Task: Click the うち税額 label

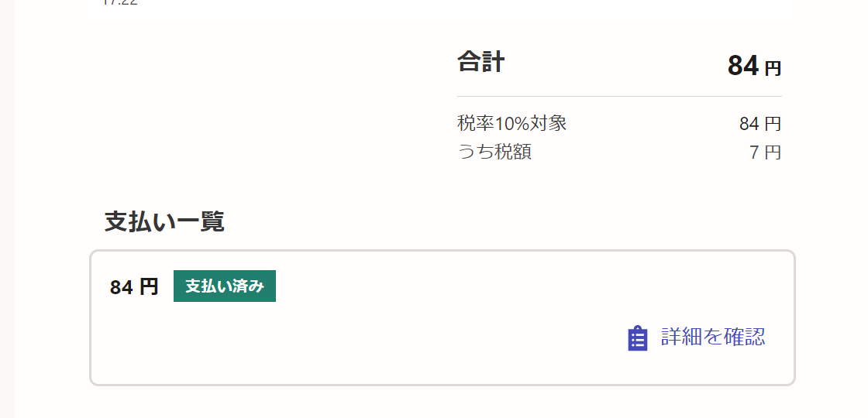Action: [494, 152]
